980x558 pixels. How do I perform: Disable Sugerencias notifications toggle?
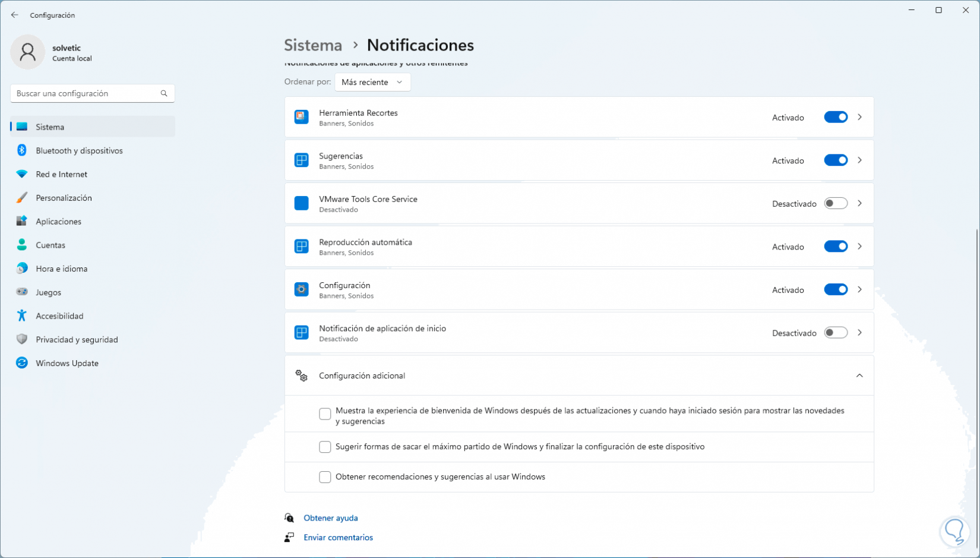tap(835, 160)
